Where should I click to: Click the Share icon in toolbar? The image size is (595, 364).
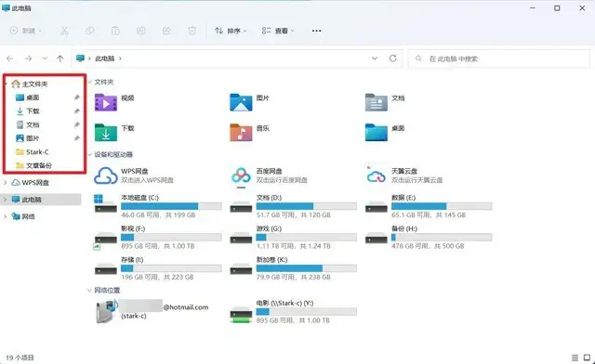click(x=166, y=31)
